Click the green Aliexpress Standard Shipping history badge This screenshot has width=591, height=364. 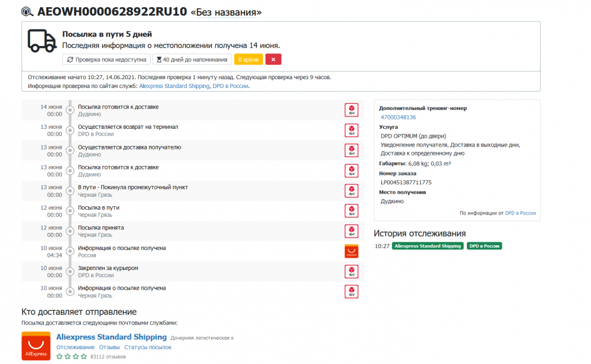click(x=427, y=246)
